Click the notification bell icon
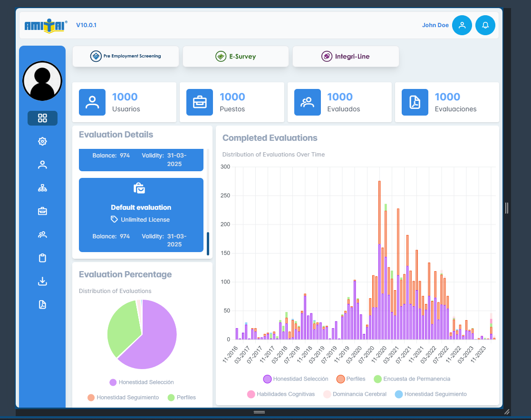This screenshot has height=420, width=531. pos(485,25)
